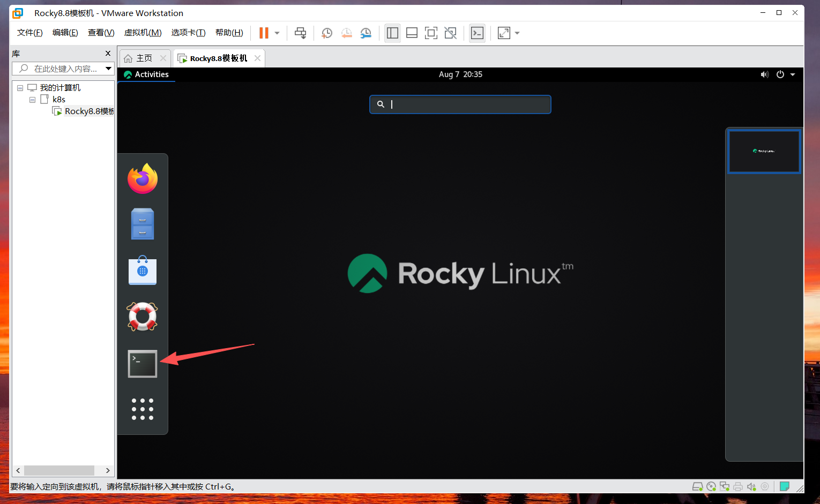Viewport: 820px width, 504px height.
Task: Open Help lifebuoy icon in dash
Action: click(x=143, y=317)
